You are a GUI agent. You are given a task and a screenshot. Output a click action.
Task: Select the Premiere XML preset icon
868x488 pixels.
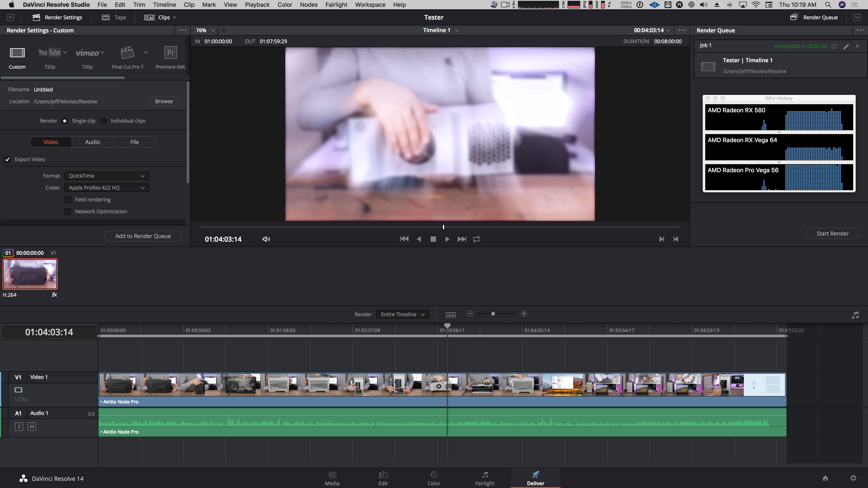coord(171,53)
